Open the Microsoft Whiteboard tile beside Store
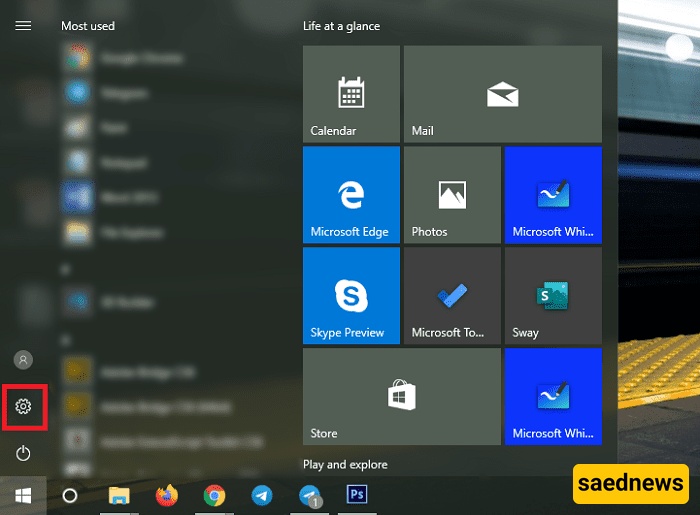700x515 pixels. point(553,397)
